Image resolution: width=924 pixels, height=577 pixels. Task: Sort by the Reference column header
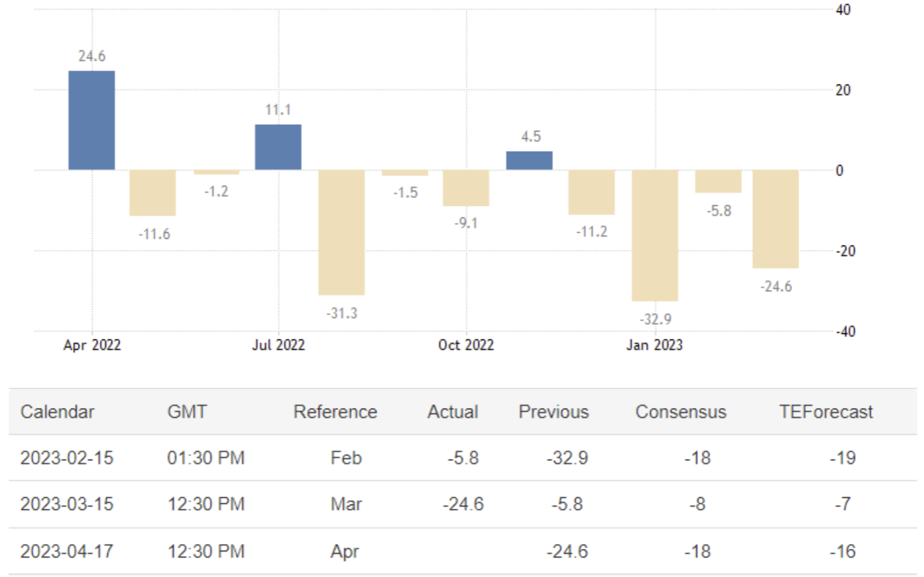pos(335,411)
